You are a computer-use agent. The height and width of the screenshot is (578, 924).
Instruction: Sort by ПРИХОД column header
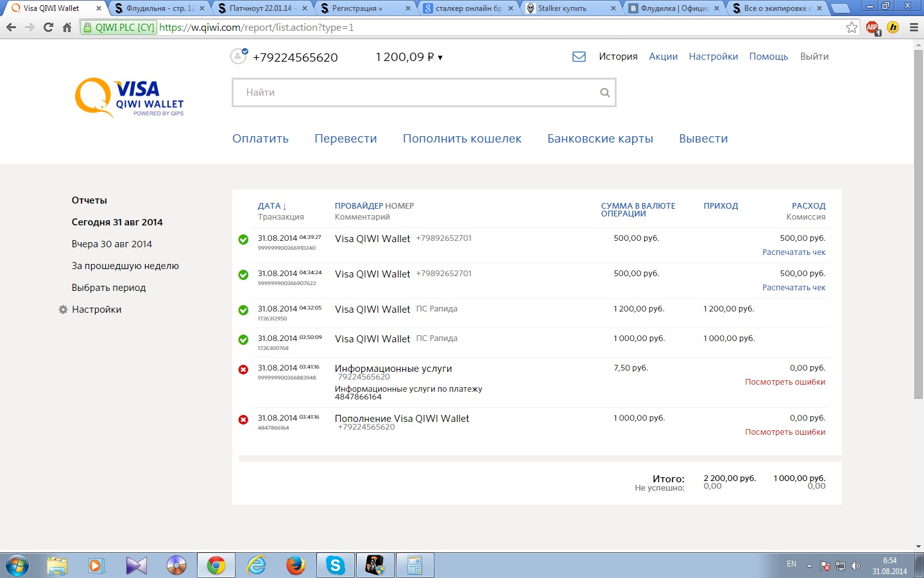[721, 206]
